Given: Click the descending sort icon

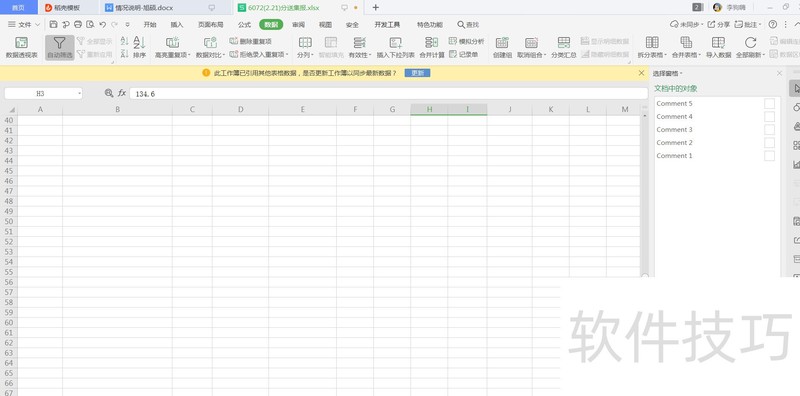Looking at the screenshot, I should 124,54.
